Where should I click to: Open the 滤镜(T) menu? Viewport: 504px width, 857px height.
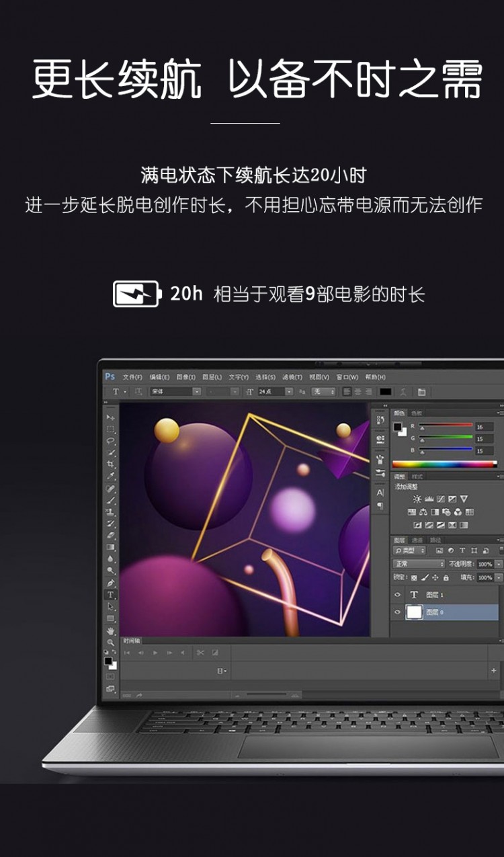click(x=292, y=377)
